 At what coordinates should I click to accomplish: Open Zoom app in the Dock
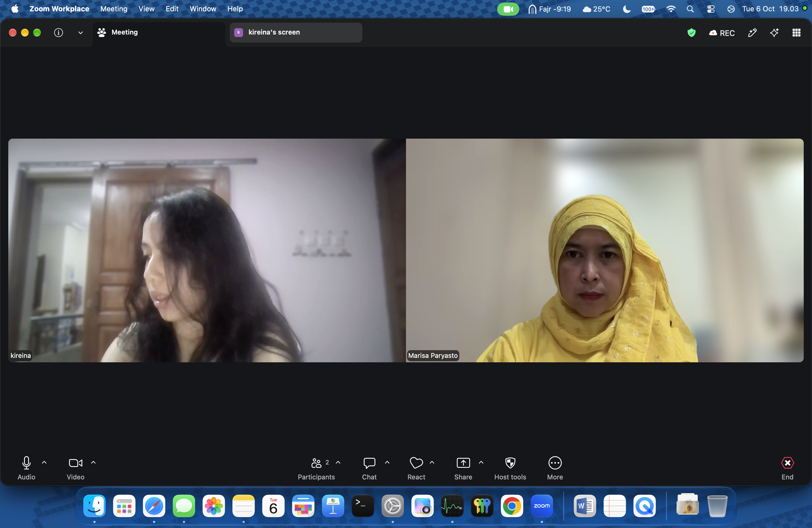(541, 506)
